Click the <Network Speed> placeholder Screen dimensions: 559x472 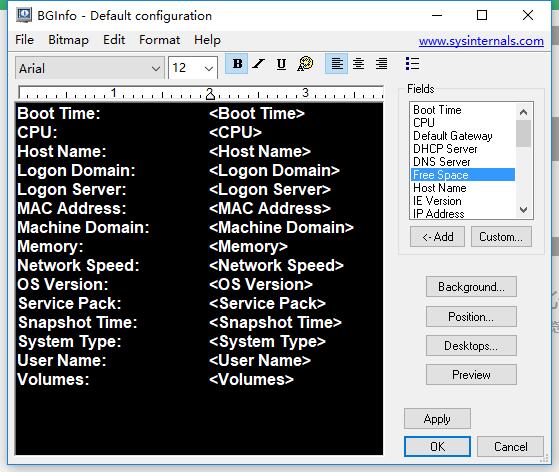point(276,265)
